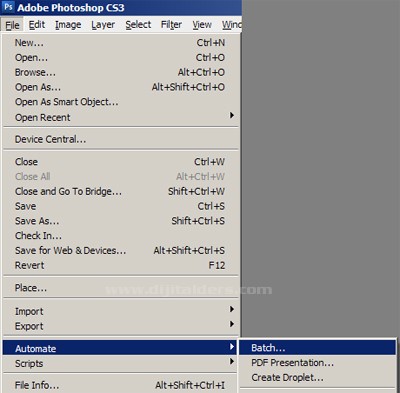Open the Layer menu
Image resolution: width=400 pixels, height=393 pixels.
click(x=103, y=25)
